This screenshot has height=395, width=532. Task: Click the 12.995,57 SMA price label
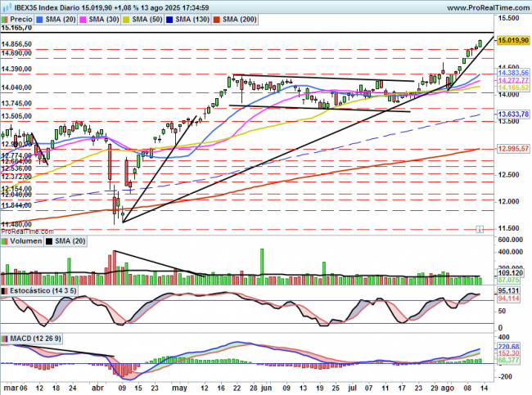pos(513,148)
